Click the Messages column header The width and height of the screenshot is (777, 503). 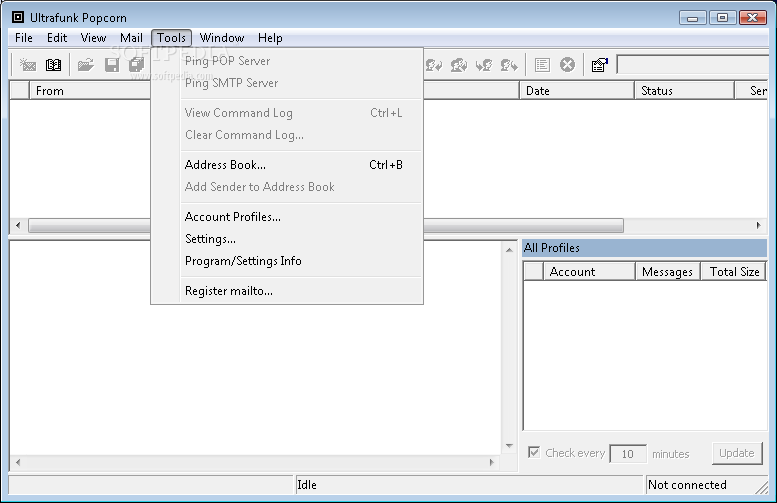(667, 272)
